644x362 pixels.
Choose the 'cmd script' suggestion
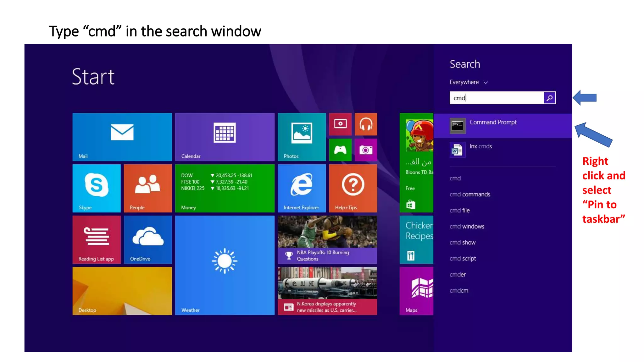coord(463,259)
